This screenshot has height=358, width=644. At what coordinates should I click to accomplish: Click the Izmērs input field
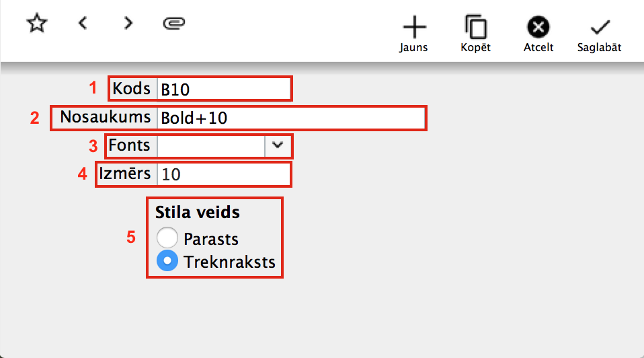point(223,174)
